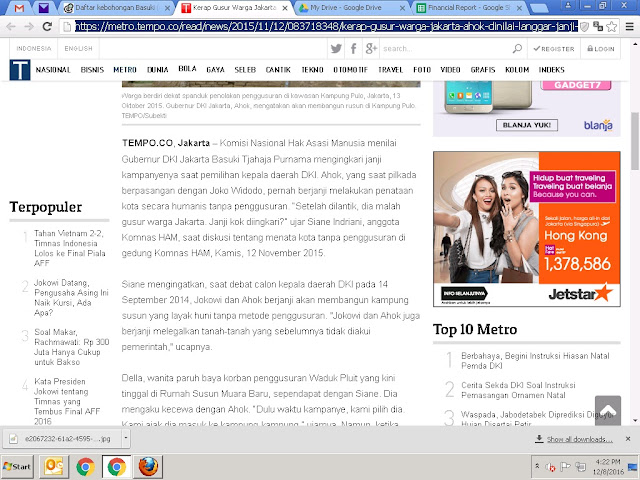The height and width of the screenshot is (480, 640).
Task: Open the Chrome hamburger menu
Action: (x=629, y=27)
